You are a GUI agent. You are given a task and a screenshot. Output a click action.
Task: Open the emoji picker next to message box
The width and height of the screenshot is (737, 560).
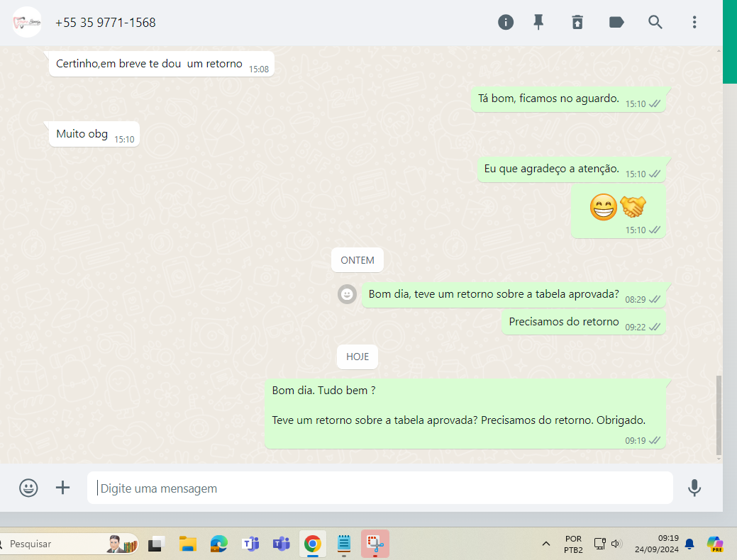[x=28, y=488]
